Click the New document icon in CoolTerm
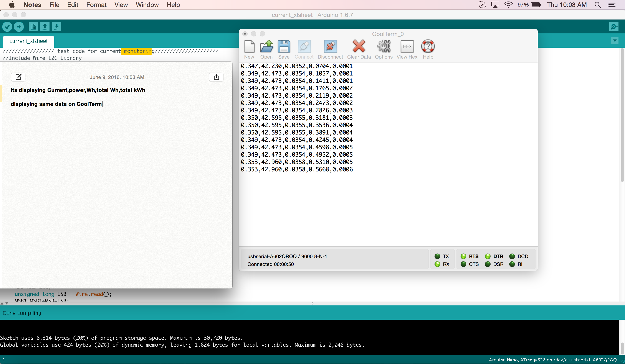625x364 pixels. (249, 46)
